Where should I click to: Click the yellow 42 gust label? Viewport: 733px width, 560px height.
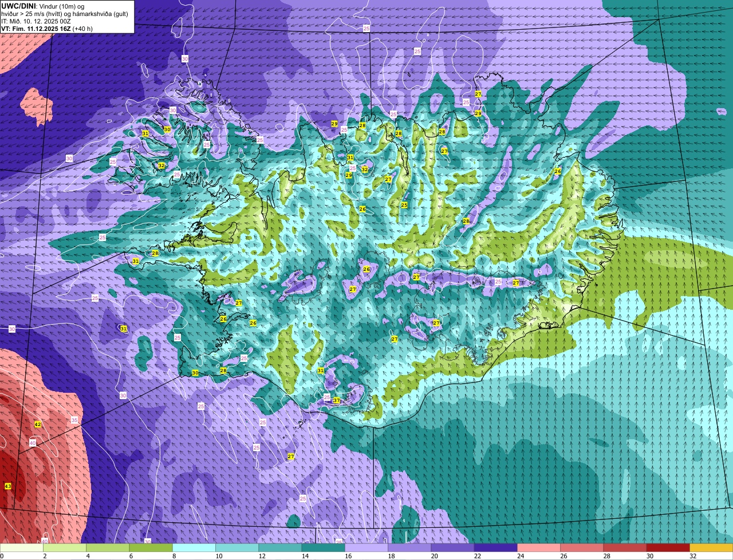tap(38, 424)
